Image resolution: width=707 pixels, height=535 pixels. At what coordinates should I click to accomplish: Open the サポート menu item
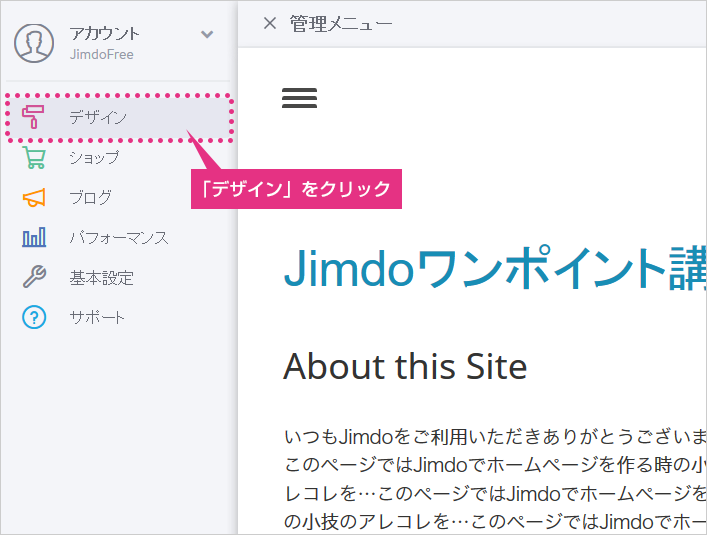pos(96,317)
